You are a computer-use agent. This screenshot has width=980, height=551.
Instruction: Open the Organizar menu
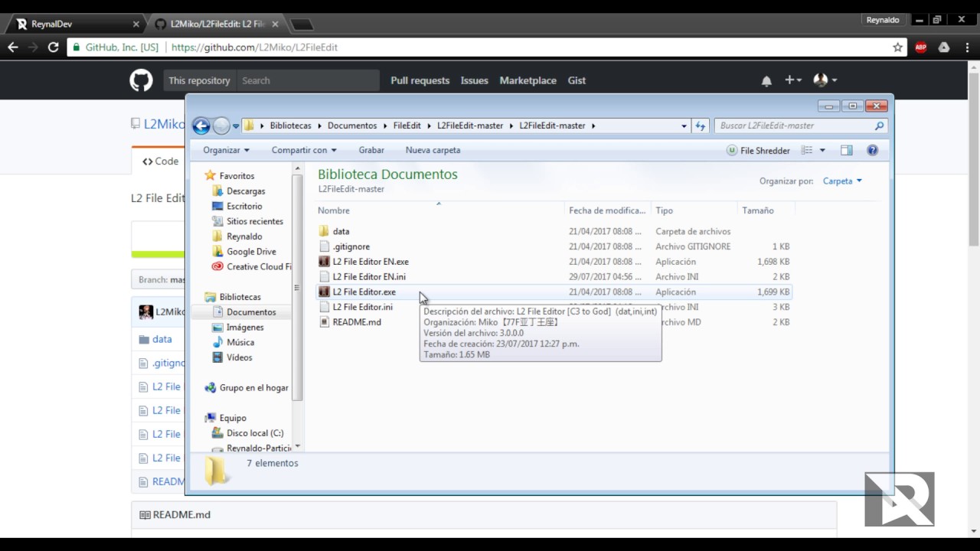[226, 150]
